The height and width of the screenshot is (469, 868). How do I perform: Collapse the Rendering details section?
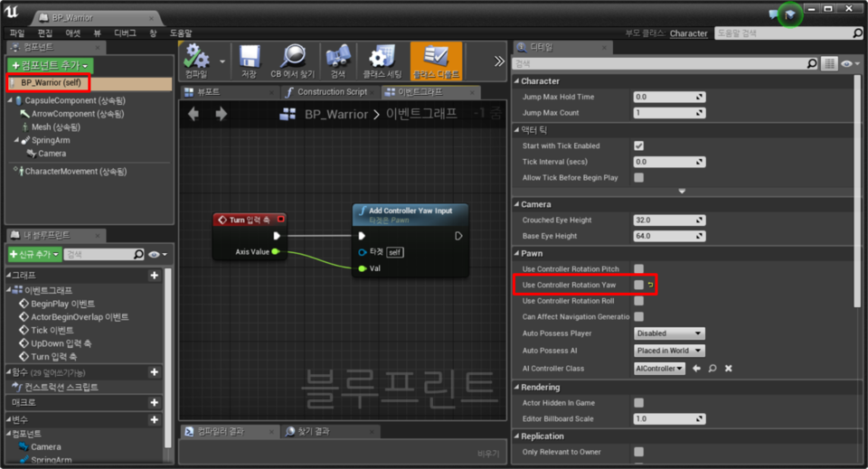(516, 387)
